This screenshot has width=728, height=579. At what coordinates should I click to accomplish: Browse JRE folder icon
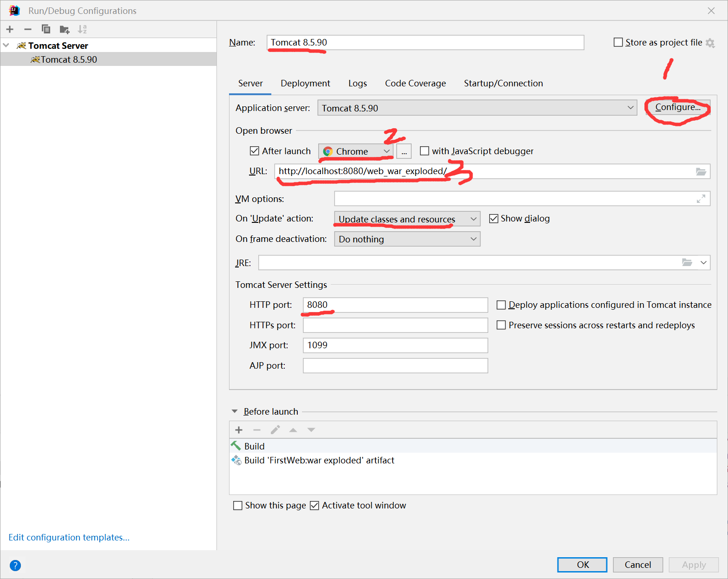[x=687, y=262]
